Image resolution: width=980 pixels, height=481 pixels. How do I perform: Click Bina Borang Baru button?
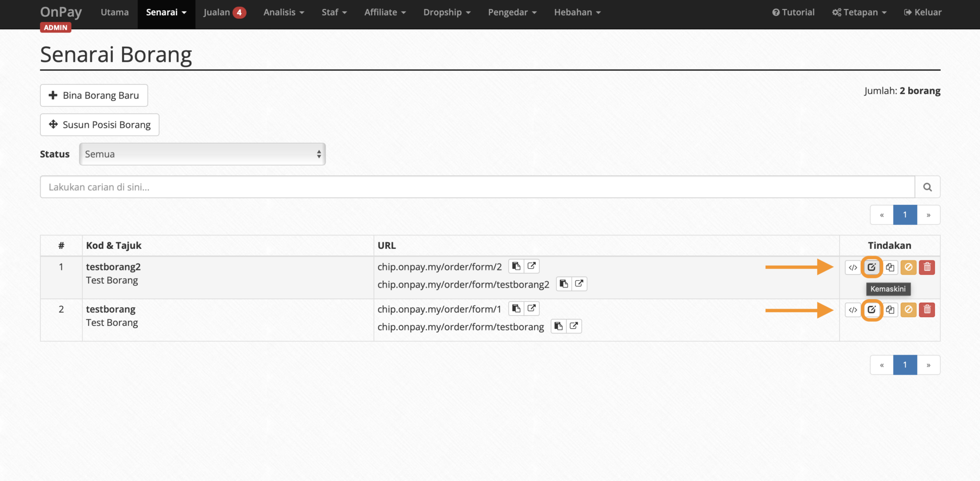94,96
